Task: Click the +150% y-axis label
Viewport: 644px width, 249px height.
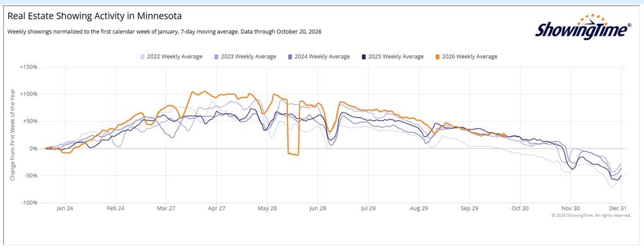Action: pos(29,67)
